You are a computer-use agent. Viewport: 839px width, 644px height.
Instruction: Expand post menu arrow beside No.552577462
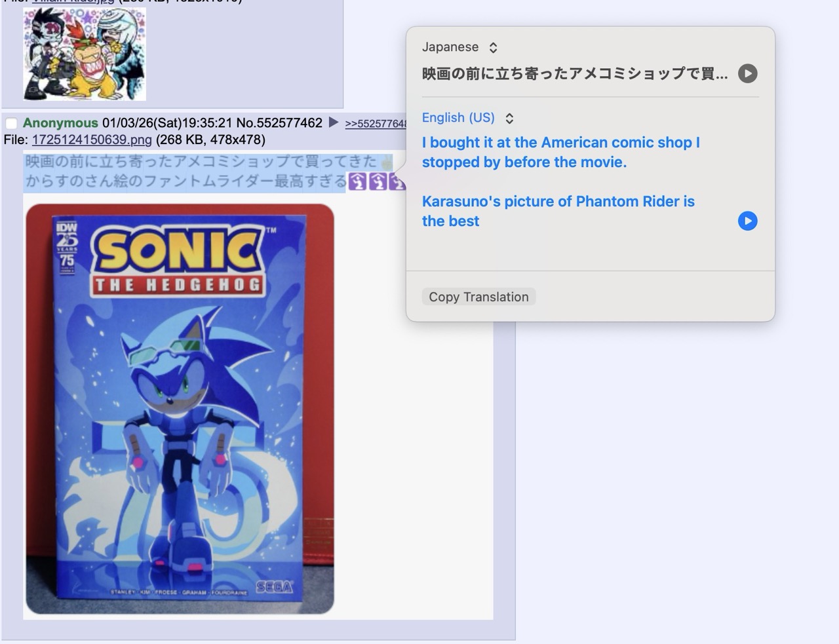333,123
